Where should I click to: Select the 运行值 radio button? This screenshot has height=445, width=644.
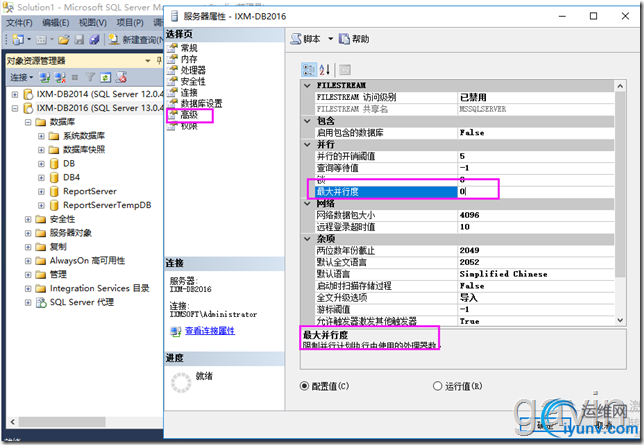pos(437,386)
